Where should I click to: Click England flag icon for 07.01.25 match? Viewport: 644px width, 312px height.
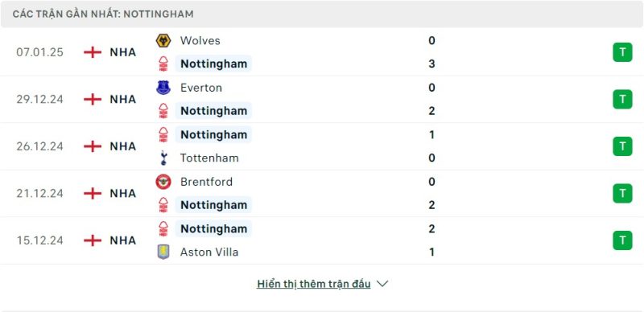tap(93, 52)
